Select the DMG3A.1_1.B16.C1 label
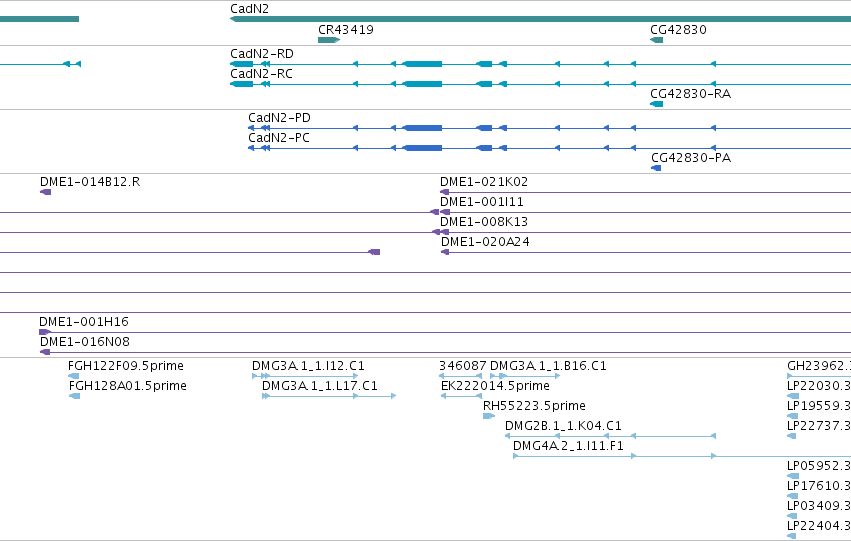The width and height of the screenshot is (851, 541). pos(548,366)
